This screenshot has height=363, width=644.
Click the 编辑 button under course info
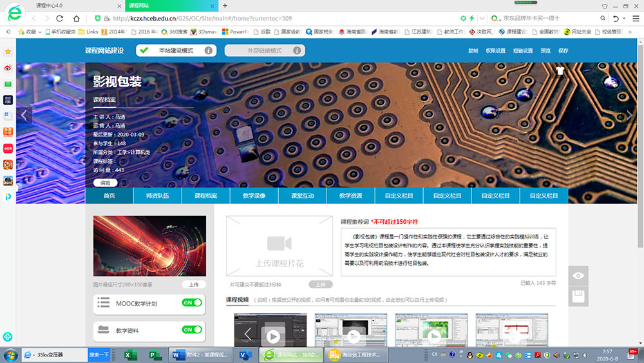click(105, 182)
